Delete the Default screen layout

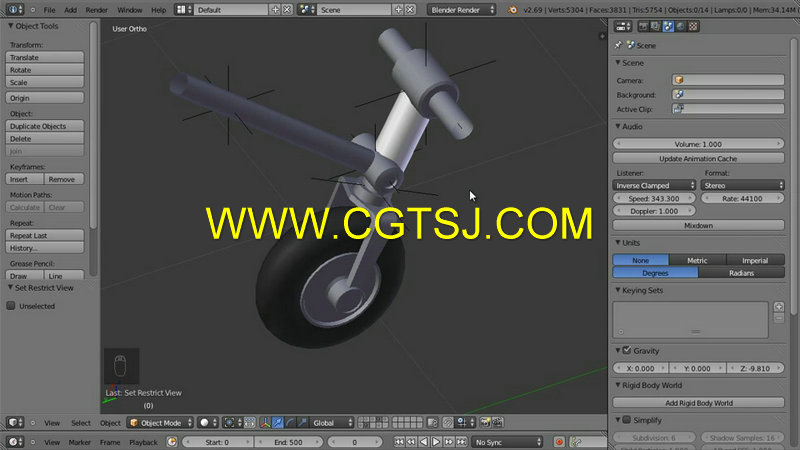[287, 9]
